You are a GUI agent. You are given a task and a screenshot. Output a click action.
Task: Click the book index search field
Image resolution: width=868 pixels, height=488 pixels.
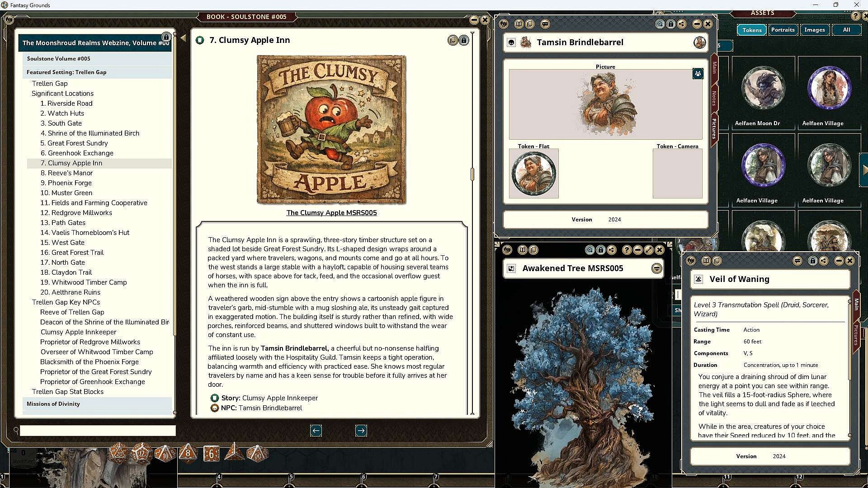98,431
